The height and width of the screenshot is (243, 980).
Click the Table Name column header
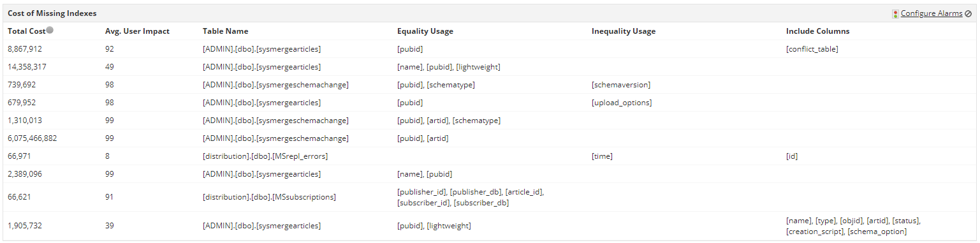[x=226, y=31]
